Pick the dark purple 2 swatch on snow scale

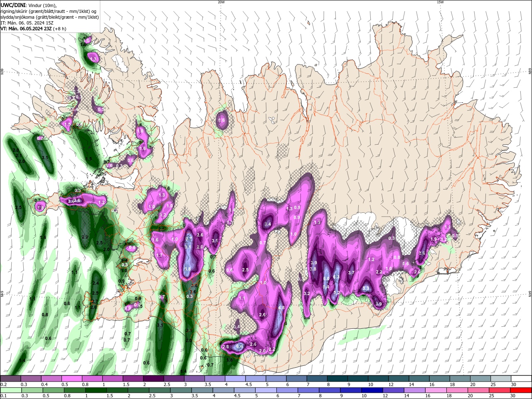pos(153,379)
